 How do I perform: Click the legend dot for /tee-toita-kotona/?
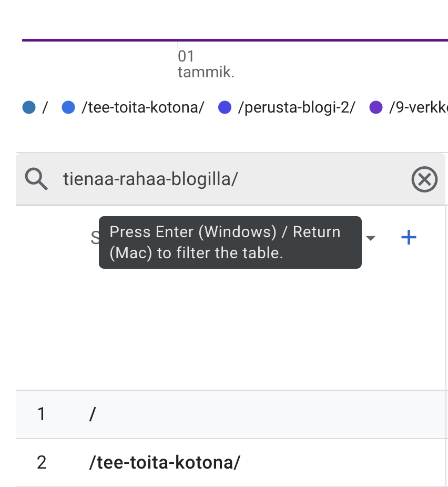coord(68,108)
